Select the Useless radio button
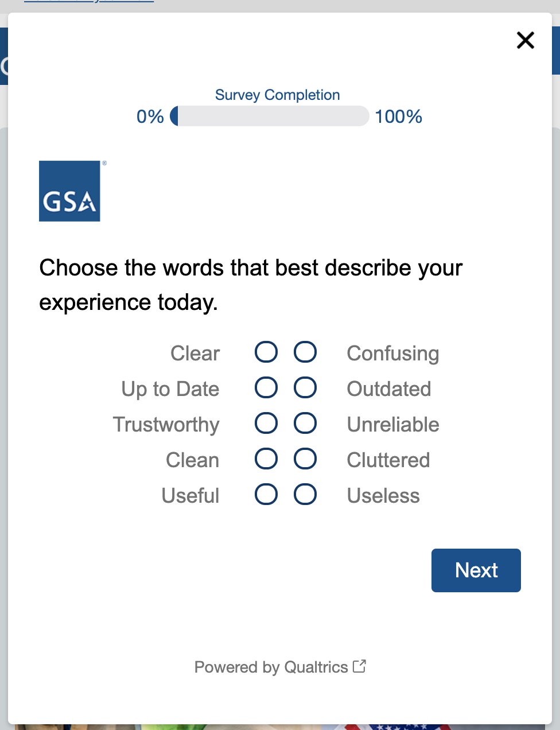 pos(305,494)
